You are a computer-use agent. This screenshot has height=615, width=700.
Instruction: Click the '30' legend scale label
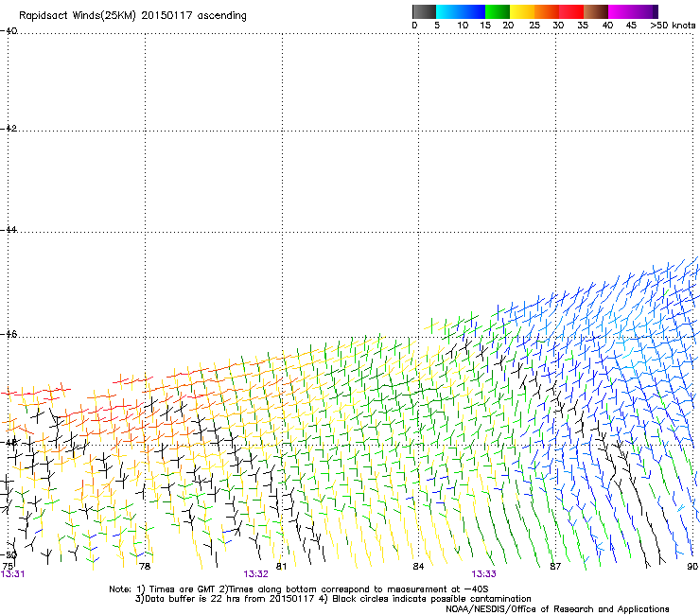558,26
